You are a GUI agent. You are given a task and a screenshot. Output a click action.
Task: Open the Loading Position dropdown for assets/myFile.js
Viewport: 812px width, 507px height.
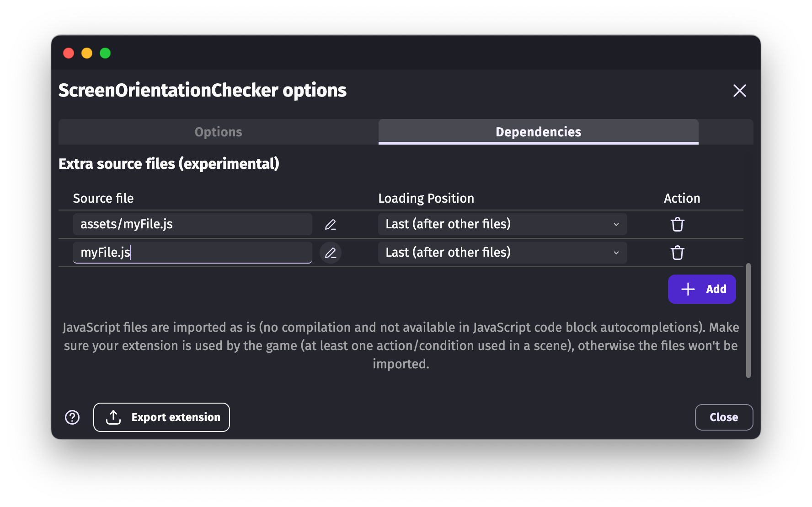502,224
